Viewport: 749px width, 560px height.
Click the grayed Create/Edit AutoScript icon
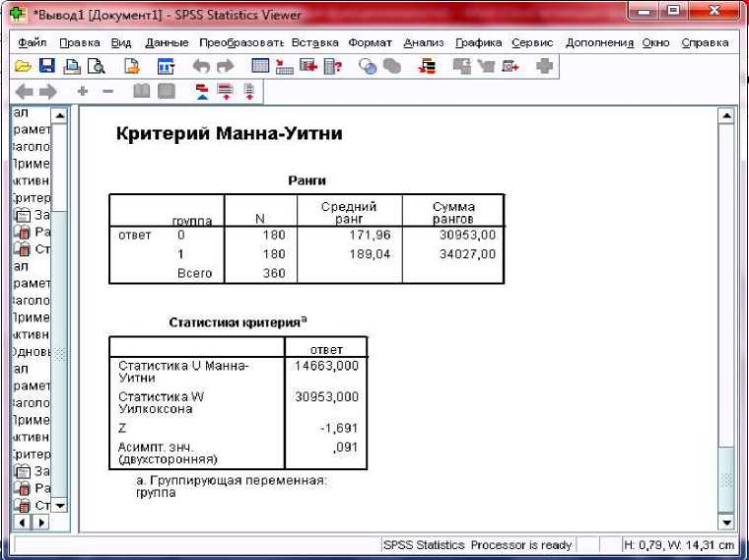(486, 66)
